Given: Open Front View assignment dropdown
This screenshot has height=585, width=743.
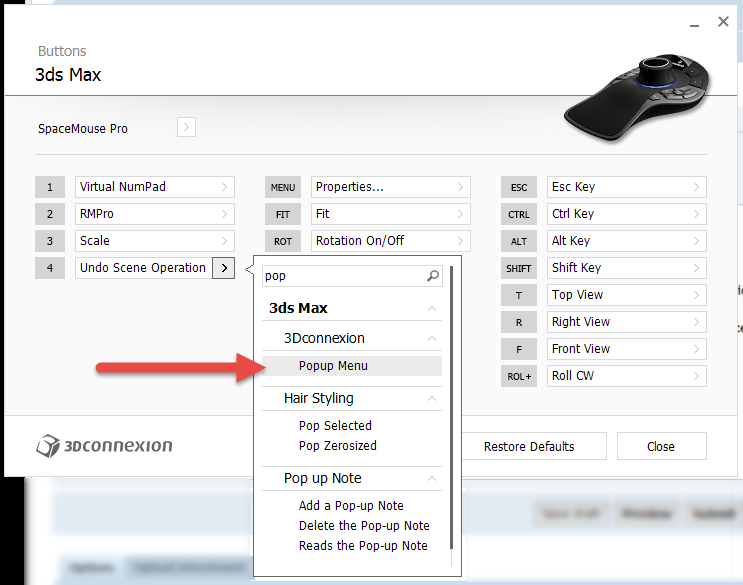Looking at the screenshot, I should pyautogui.click(x=626, y=349).
